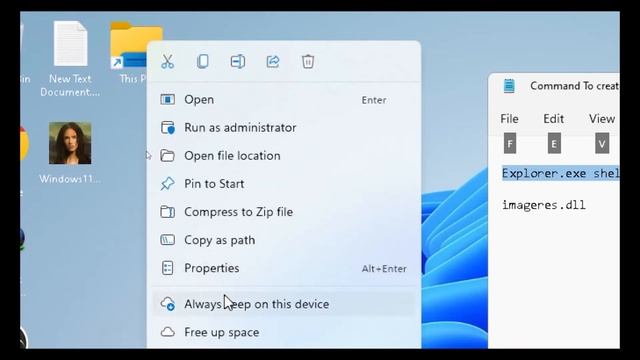Choose Open file location
Screen dimensions: 640x360
(284, 156)
